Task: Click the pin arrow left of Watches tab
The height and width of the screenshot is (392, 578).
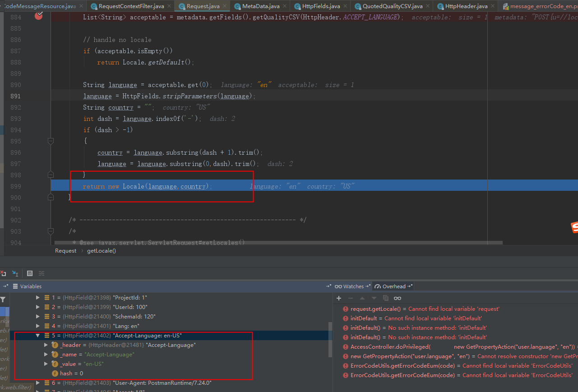Action: [x=329, y=286]
